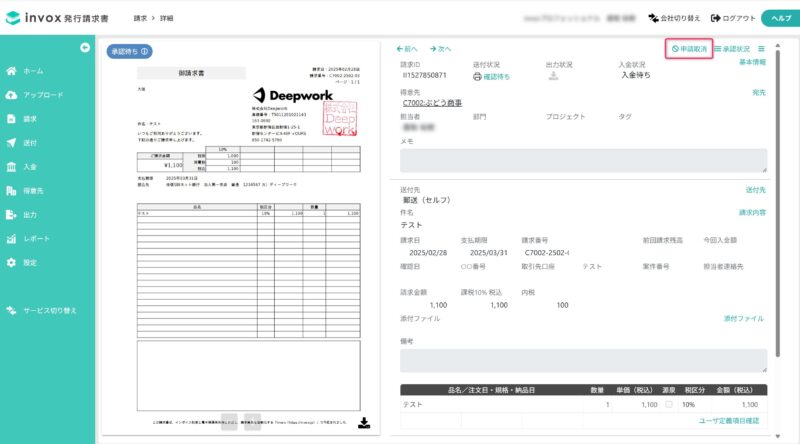Click the ユーザ定義項目確認 link
This screenshot has height=444, width=800.
point(729,421)
